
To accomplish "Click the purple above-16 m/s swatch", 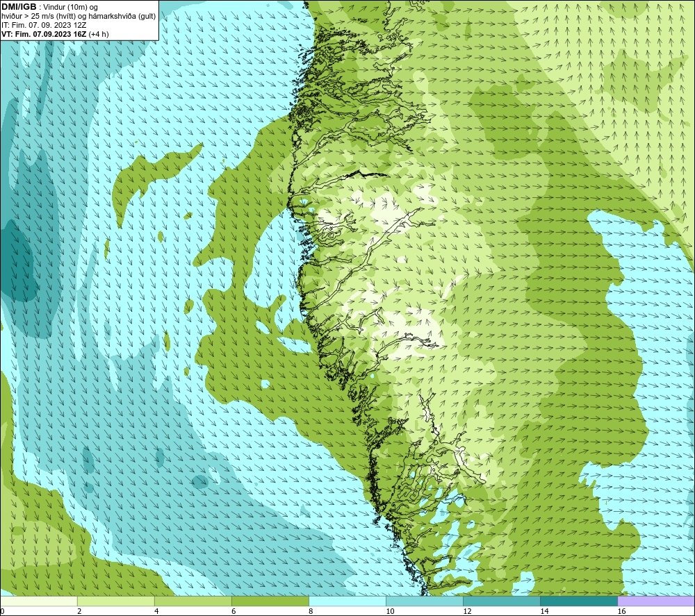I will pos(656,601).
